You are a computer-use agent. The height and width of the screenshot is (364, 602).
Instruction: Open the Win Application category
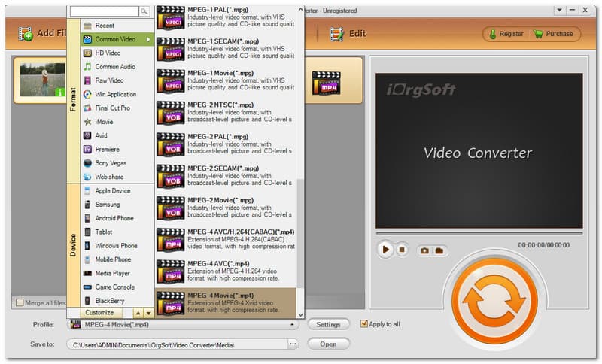117,94
